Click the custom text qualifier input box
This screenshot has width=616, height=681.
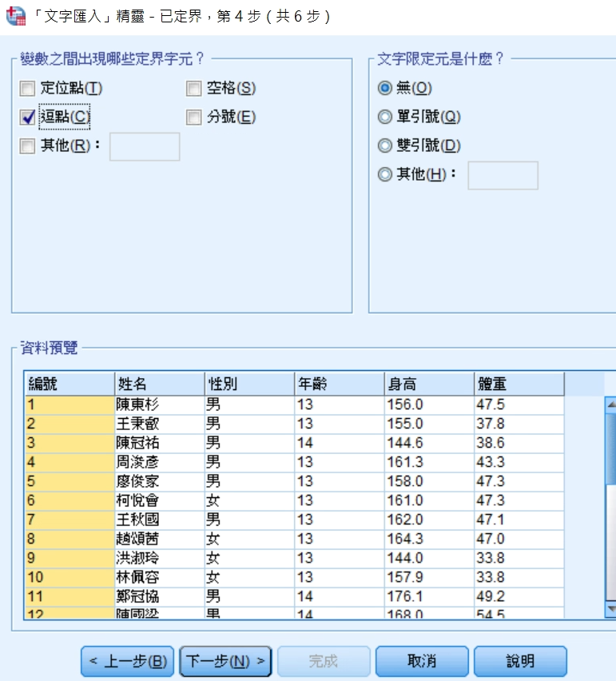click(x=503, y=175)
